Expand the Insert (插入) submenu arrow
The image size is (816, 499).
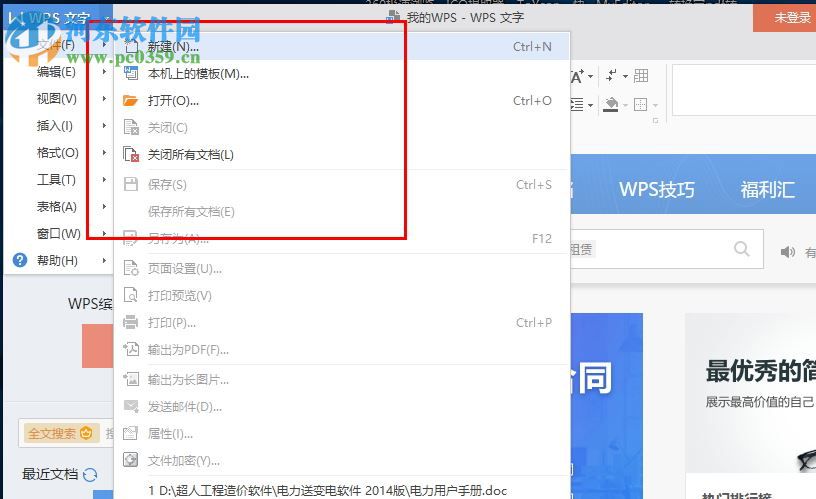(x=104, y=125)
